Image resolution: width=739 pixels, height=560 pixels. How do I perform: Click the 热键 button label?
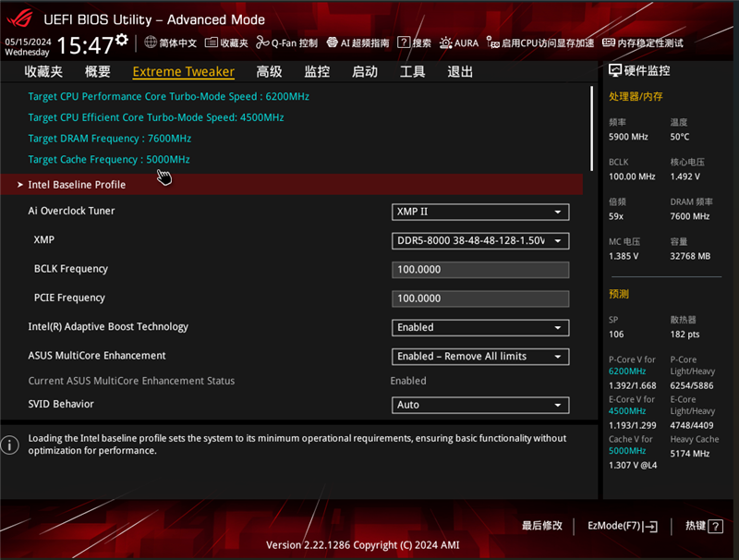tap(696, 526)
